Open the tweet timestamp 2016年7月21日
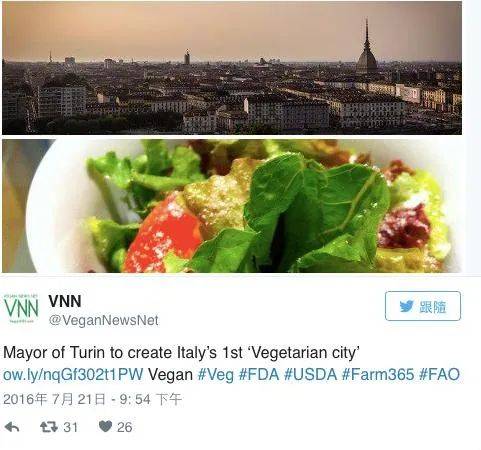The height and width of the screenshot is (450, 481). [x=92, y=399]
